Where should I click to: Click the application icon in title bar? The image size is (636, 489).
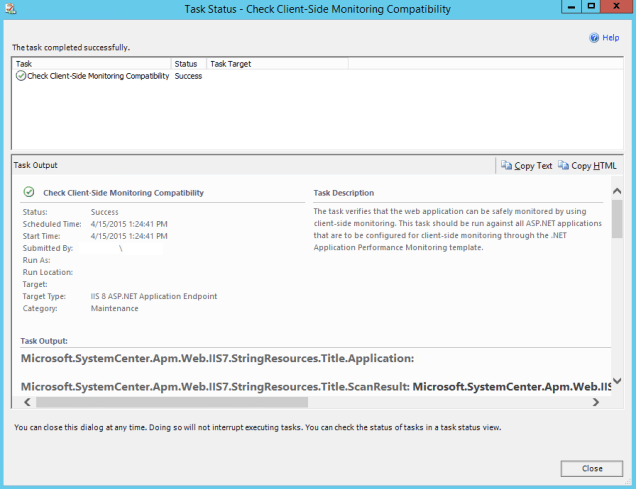(10, 8)
